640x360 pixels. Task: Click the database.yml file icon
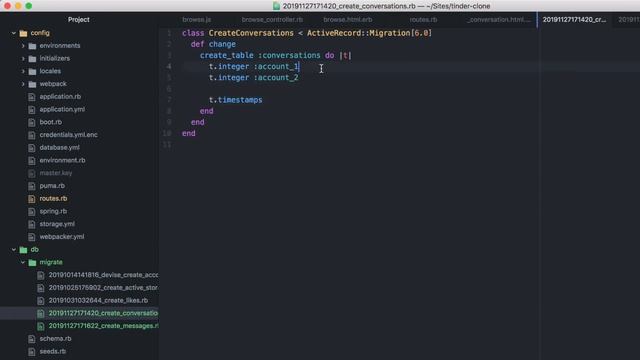coord(32,148)
